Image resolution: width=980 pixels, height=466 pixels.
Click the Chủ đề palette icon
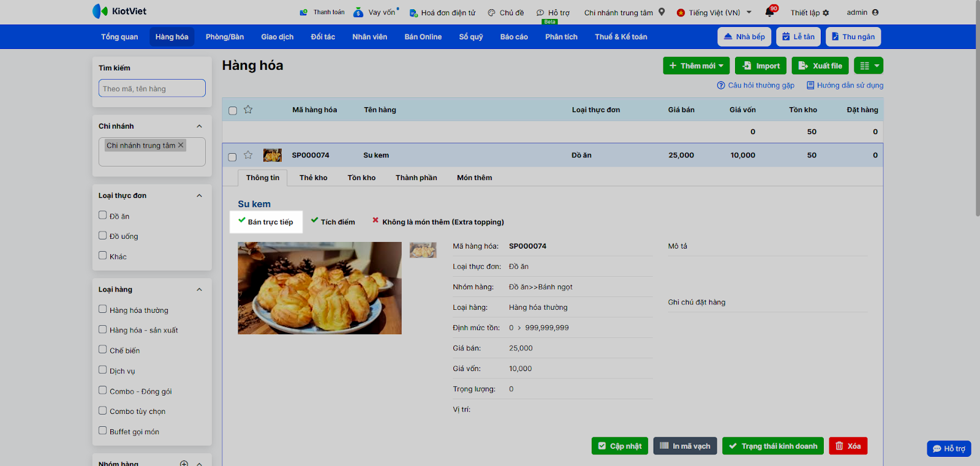pos(491,13)
